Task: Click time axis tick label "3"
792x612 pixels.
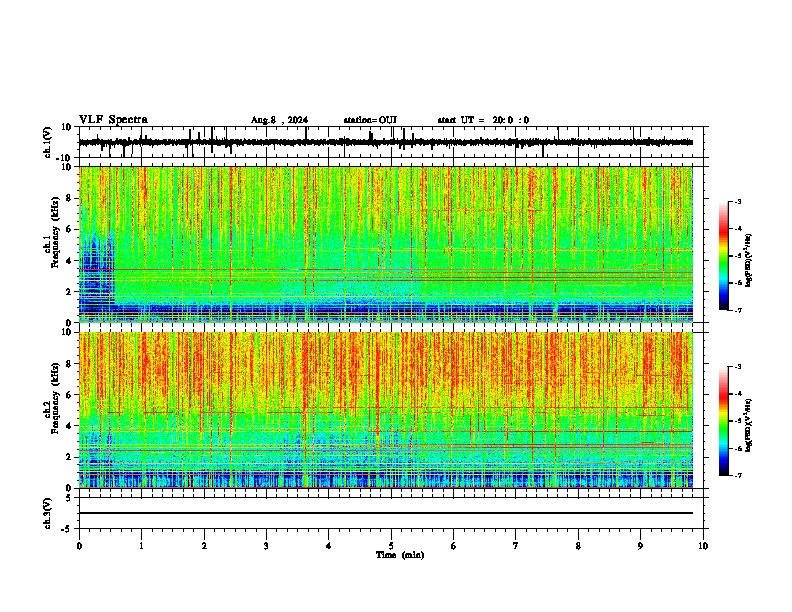Action: 266,546
